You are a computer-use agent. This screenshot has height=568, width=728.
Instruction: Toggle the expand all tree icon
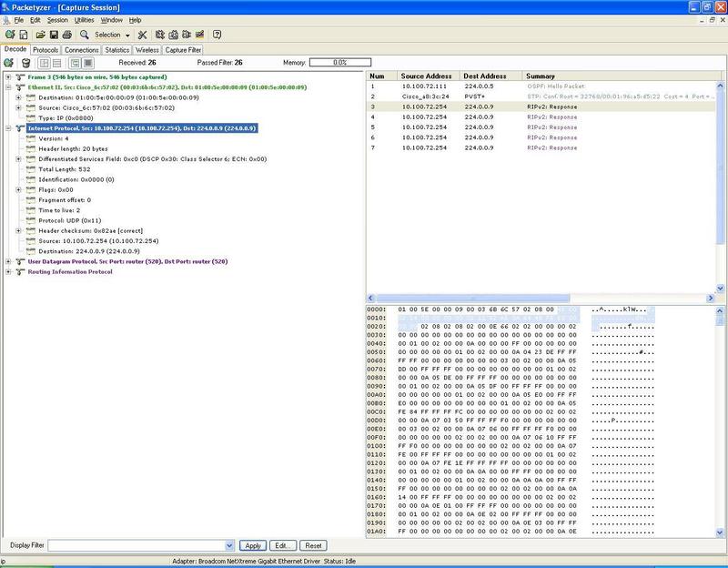tap(87, 63)
